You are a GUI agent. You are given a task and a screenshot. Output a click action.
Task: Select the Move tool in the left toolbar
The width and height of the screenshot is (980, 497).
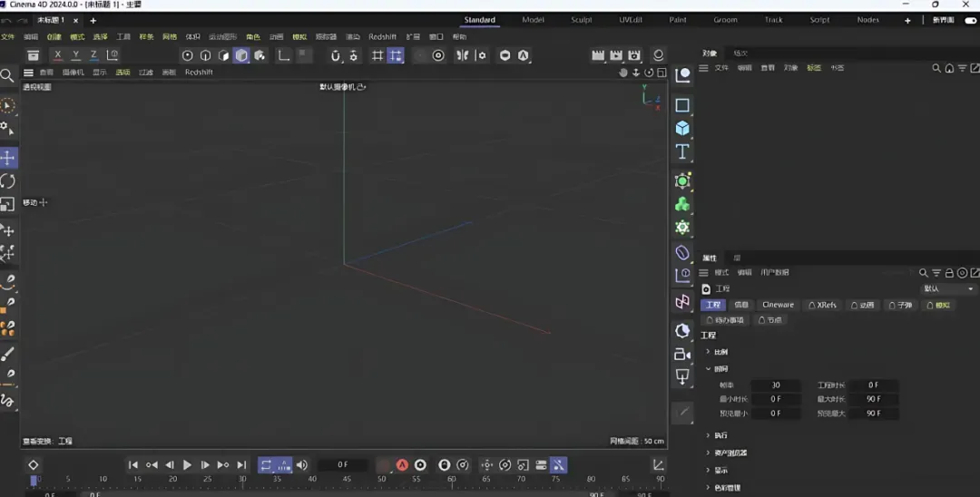tap(8, 158)
